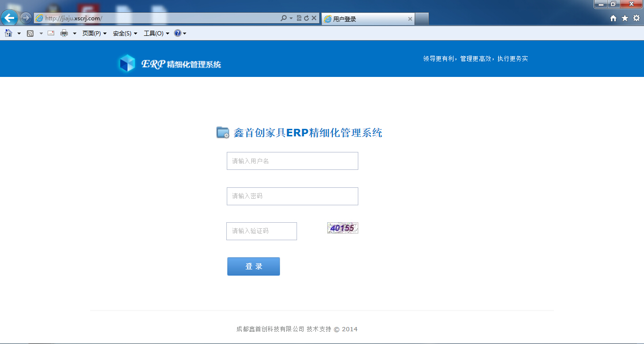Open the 安全(S) menu
The image size is (644, 344).
coord(125,34)
